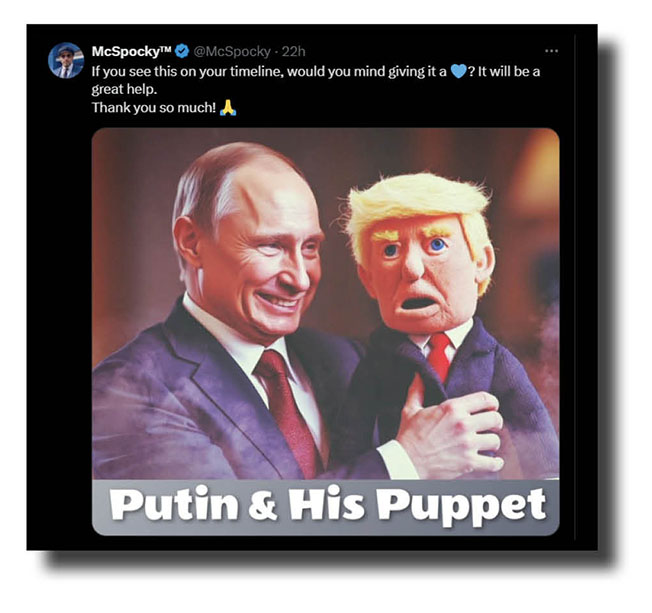Click the "Thank you so much!" line
Viewport: 652px width, 613px height.
[153, 108]
